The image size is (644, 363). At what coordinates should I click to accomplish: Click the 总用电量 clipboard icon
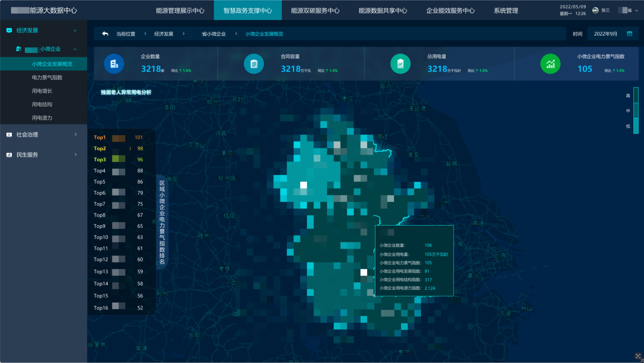tap(400, 64)
